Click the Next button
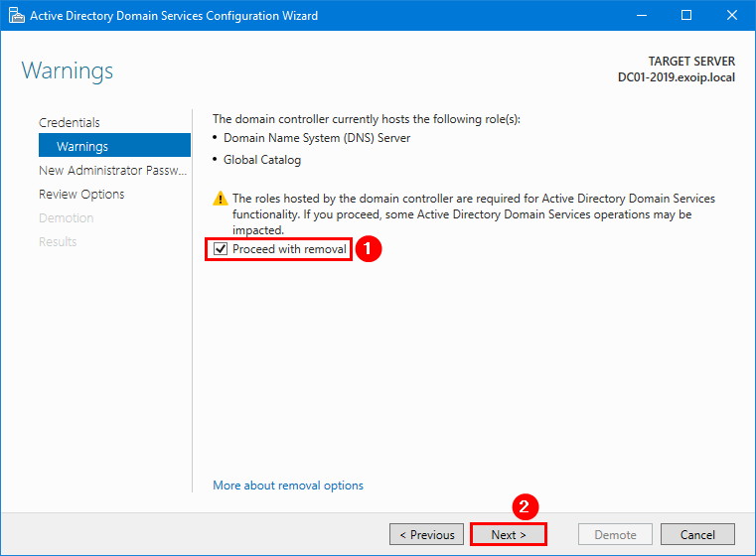The image size is (756, 556). [x=509, y=534]
